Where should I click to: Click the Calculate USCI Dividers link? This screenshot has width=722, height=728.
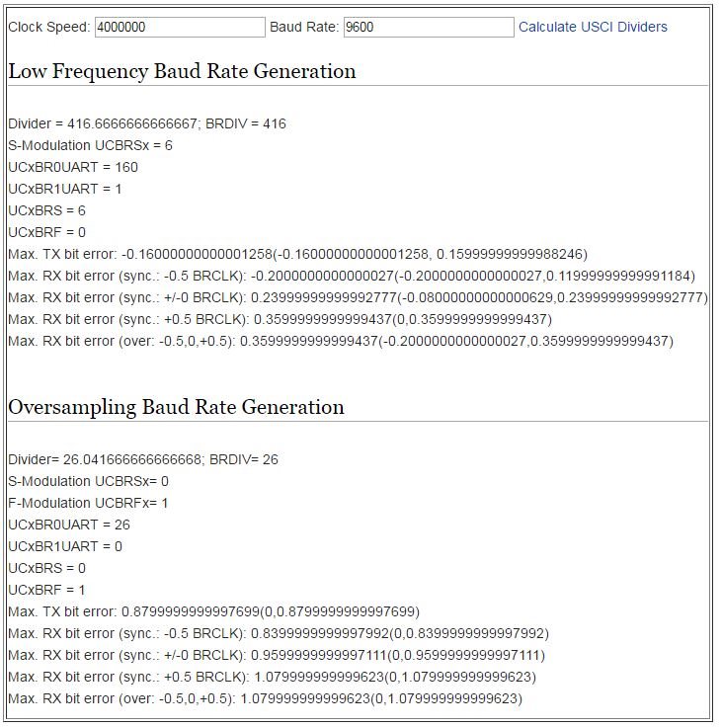click(593, 28)
